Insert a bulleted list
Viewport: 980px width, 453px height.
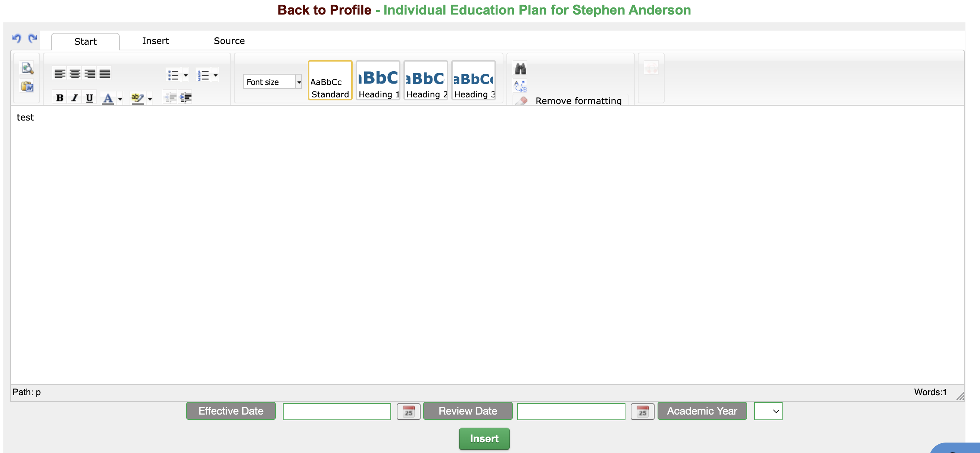tap(173, 75)
